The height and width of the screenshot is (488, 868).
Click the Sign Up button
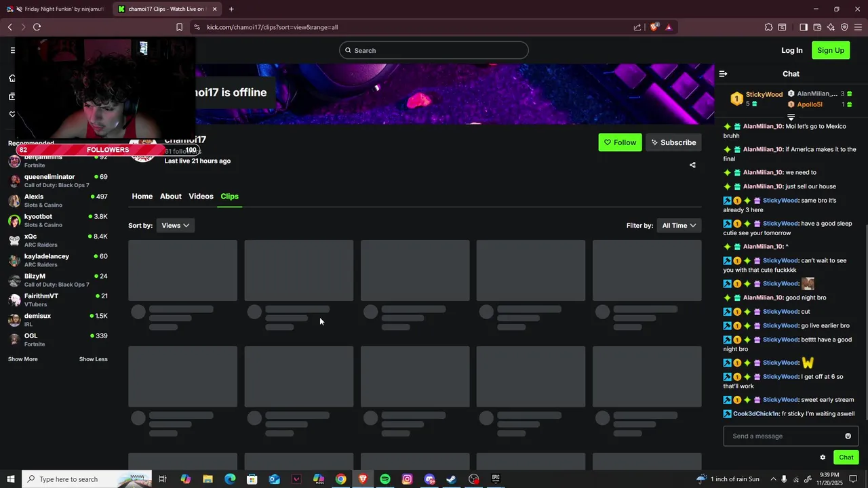tap(831, 50)
